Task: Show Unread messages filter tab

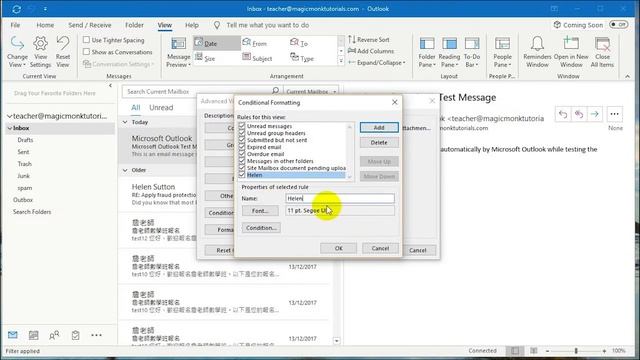Action: click(161, 107)
